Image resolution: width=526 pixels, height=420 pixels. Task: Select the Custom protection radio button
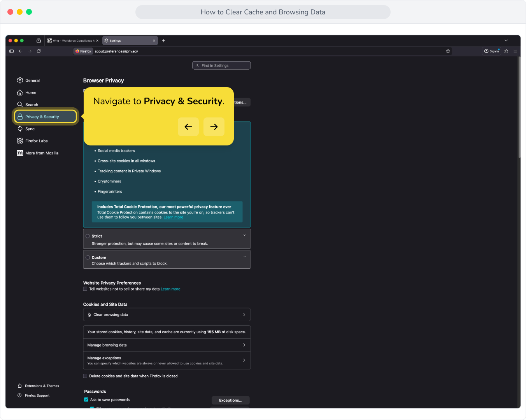(x=88, y=257)
